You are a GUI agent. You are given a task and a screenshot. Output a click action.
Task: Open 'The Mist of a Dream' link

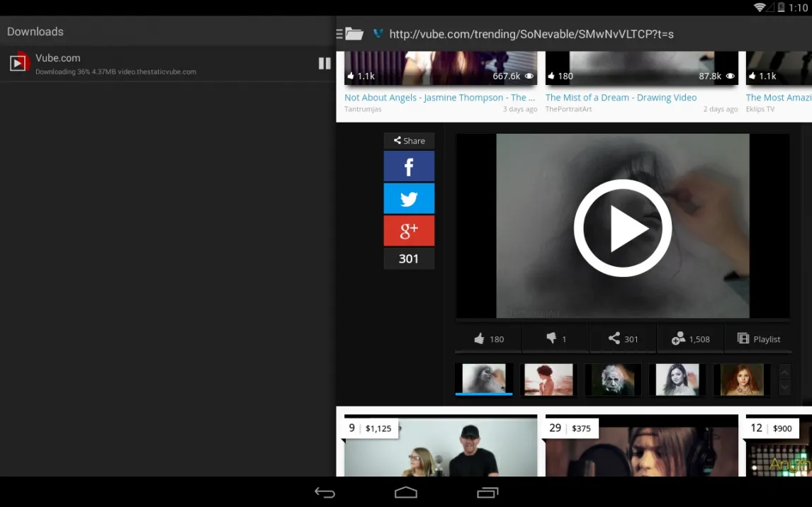(621, 98)
